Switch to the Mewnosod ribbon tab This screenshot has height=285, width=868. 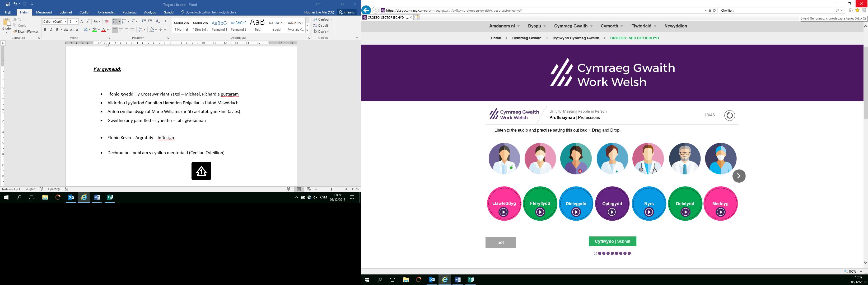[44, 12]
